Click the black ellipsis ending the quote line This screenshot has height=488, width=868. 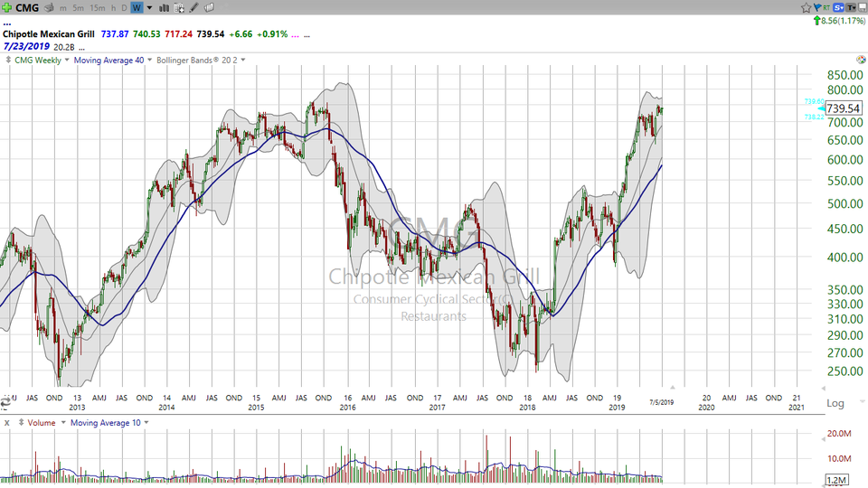[307, 35]
